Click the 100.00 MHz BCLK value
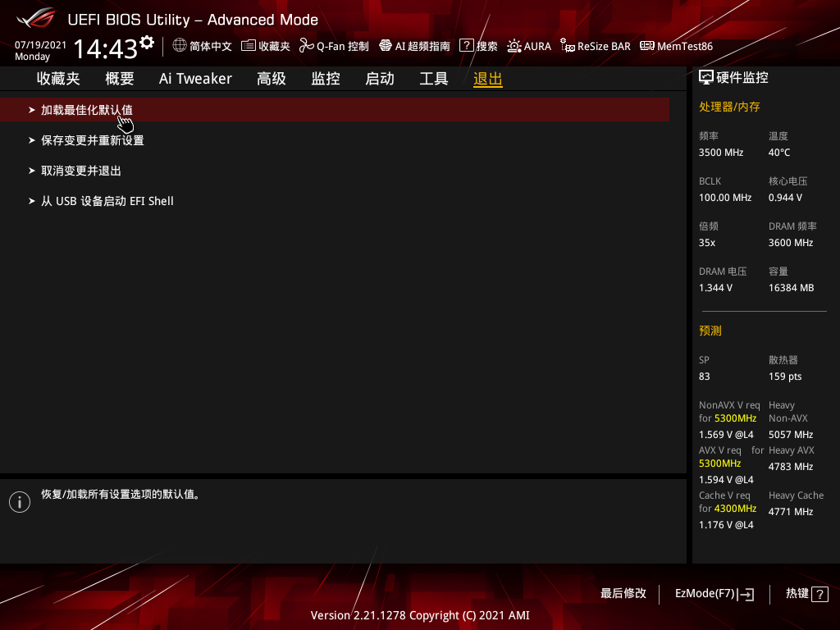Viewport: 840px width, 630px height. (x=725, y=198)
